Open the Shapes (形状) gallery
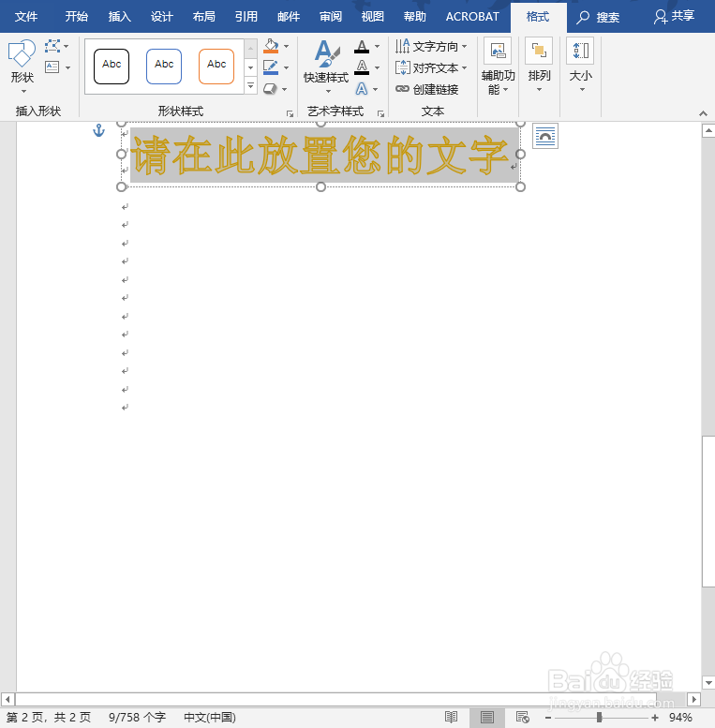Screen dimensions: 715x728 22,66
